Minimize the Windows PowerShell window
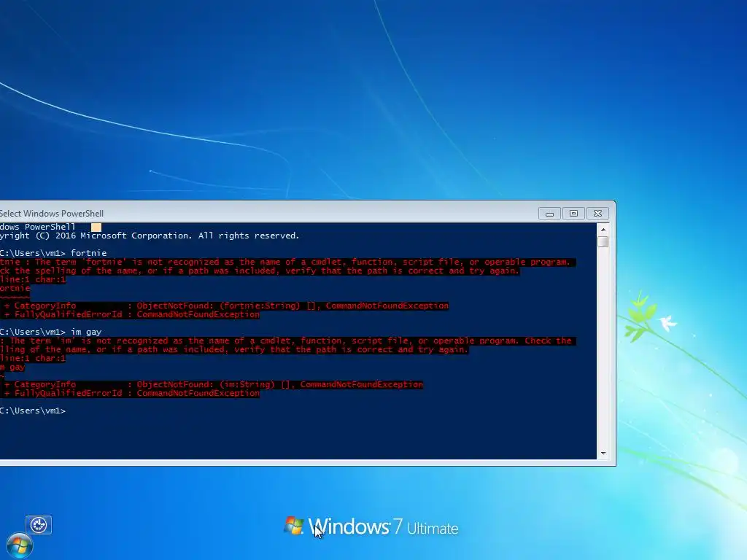The width and height of the screenshot is (747, 560). pos(549,214)
